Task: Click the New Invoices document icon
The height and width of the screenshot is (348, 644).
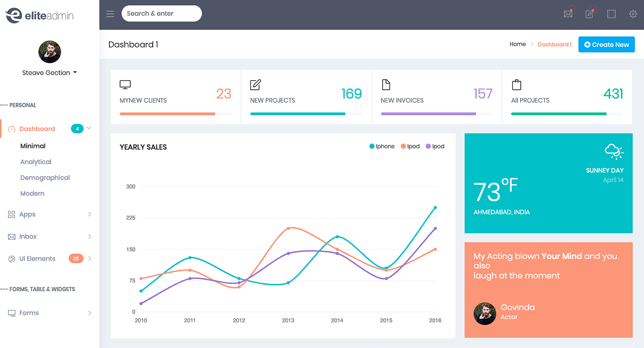Action: (x=386, y=85)
